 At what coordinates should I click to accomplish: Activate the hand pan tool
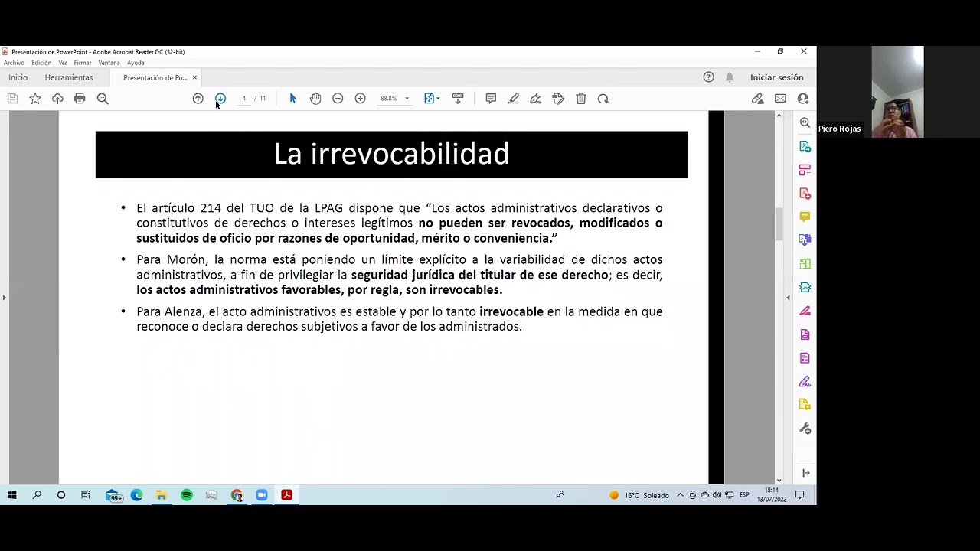tap(315, 99)
